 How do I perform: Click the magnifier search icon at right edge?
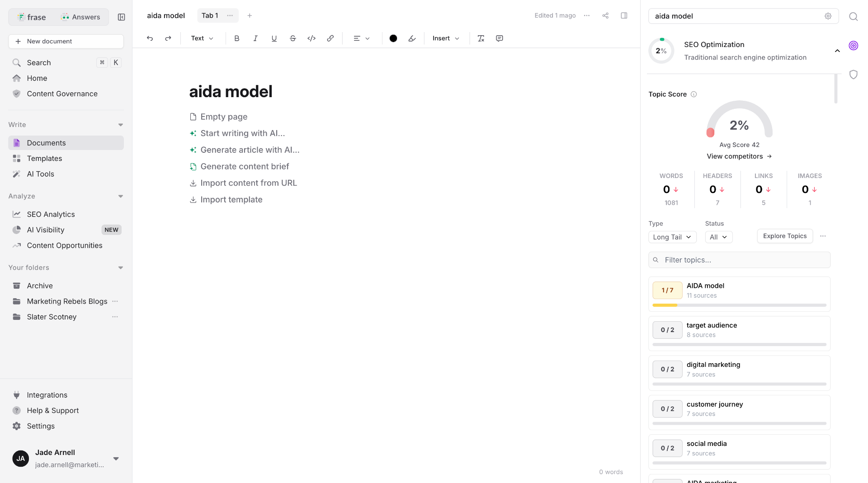pyautogui.click(x=853, y=17)
